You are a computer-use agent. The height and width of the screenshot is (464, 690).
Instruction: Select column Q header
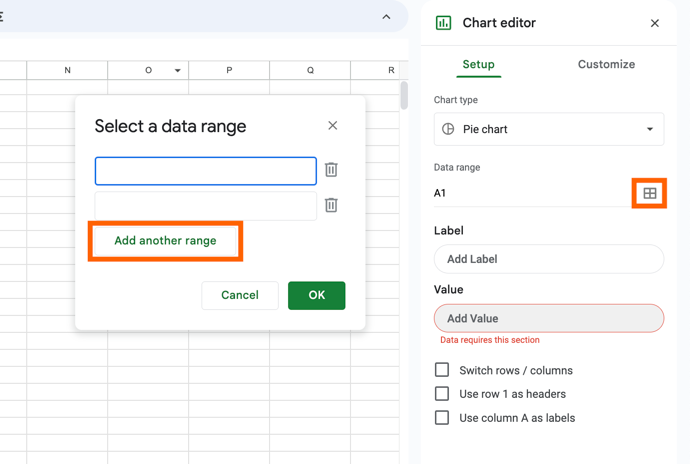[310, 70]
